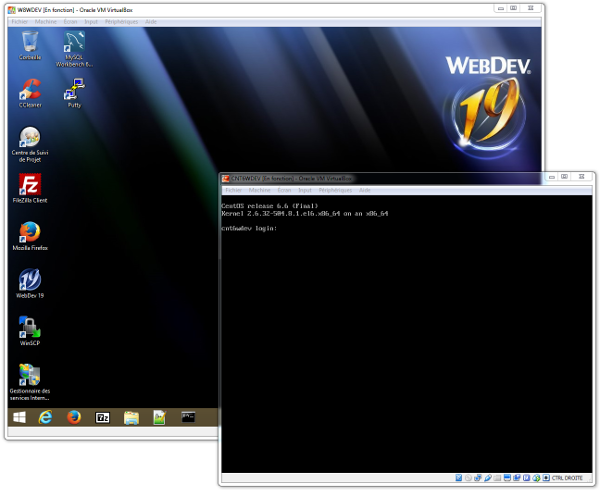The image size is (600, 490).
Task: Select Mozilla Firefox desktop shortcut
Action: 30,236
